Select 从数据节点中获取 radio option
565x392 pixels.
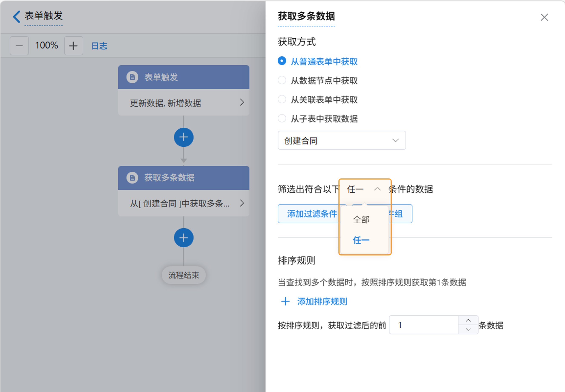(x=282, y=80)
